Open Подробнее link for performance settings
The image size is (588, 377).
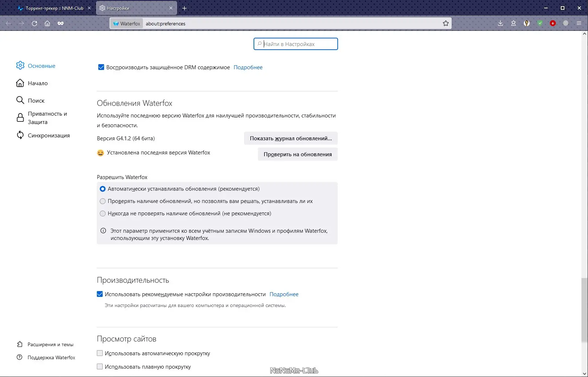point(284,294)
